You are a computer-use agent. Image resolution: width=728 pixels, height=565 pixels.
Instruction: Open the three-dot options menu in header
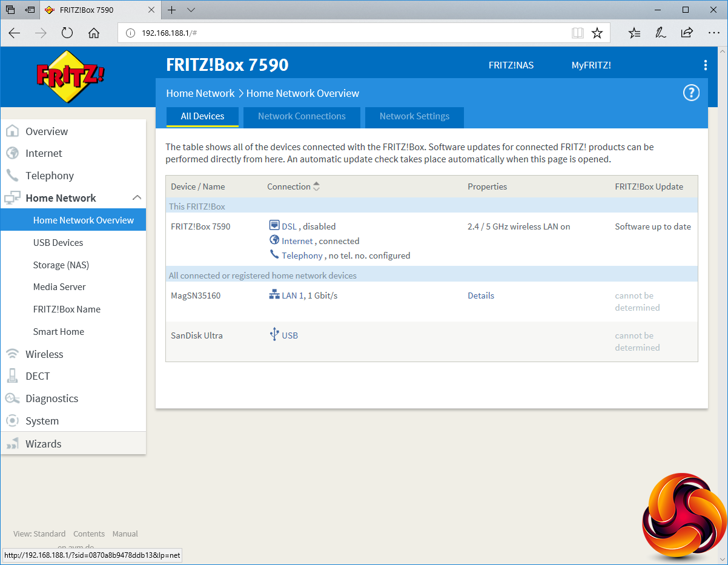coord(705,65)
